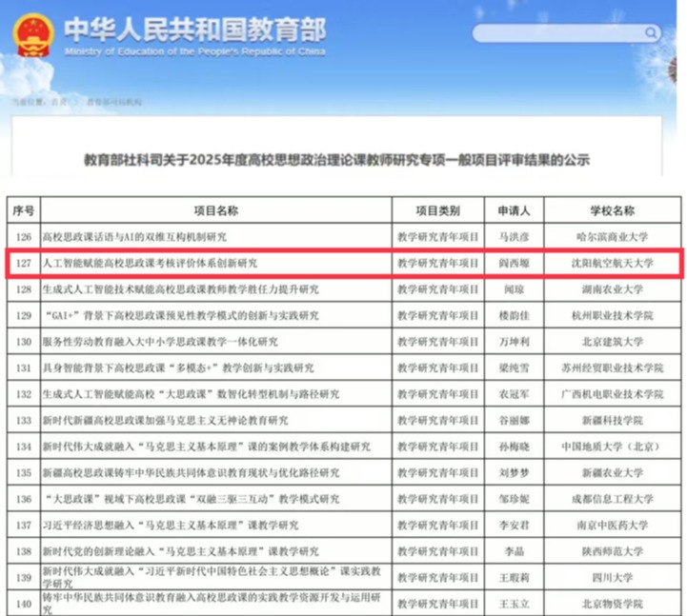
Task: Select the 项目名称 column header
Action: pyautogui.click(x=214, y=210)
